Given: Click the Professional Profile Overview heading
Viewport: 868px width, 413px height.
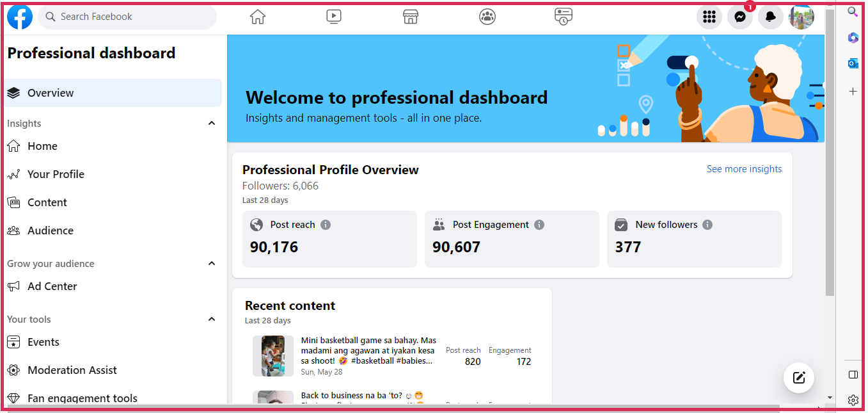Looking at the screenshot, I should 331,170.
